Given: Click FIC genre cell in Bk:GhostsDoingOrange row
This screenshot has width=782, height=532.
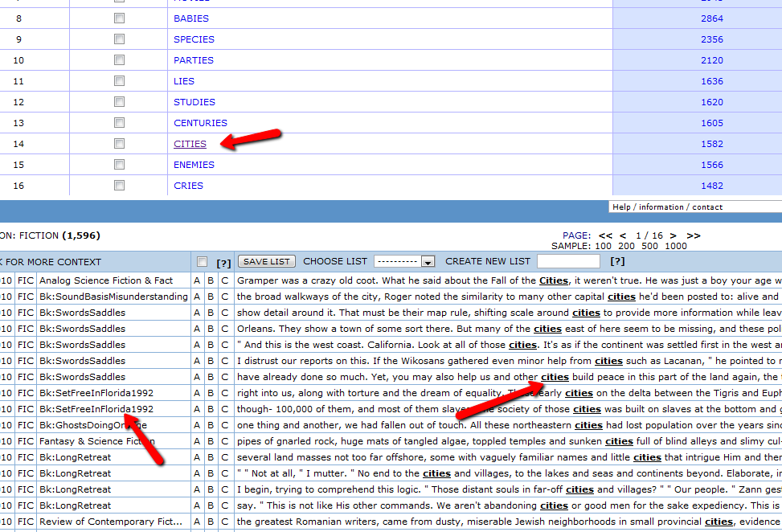Looking at the screenshot, I should coord(26,425).
